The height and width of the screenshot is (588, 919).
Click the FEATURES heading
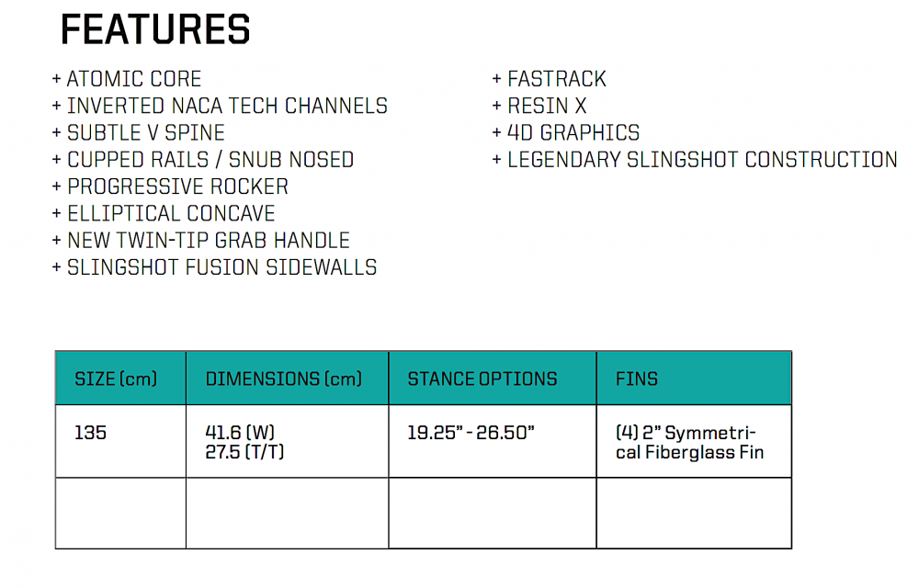[155, 30]
